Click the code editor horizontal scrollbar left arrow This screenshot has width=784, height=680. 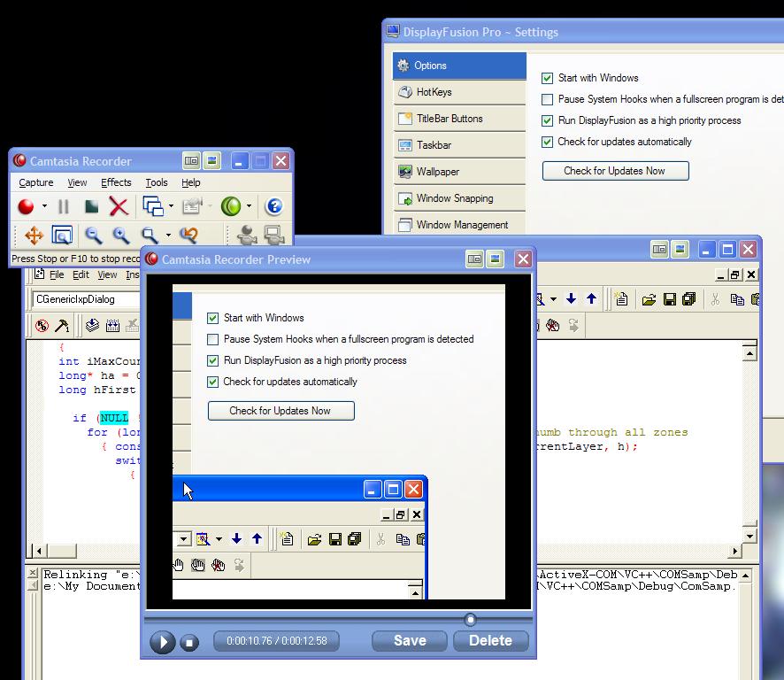40,551
